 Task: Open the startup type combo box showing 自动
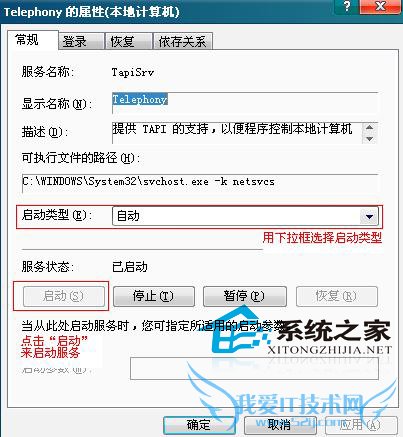coord(245,217)
